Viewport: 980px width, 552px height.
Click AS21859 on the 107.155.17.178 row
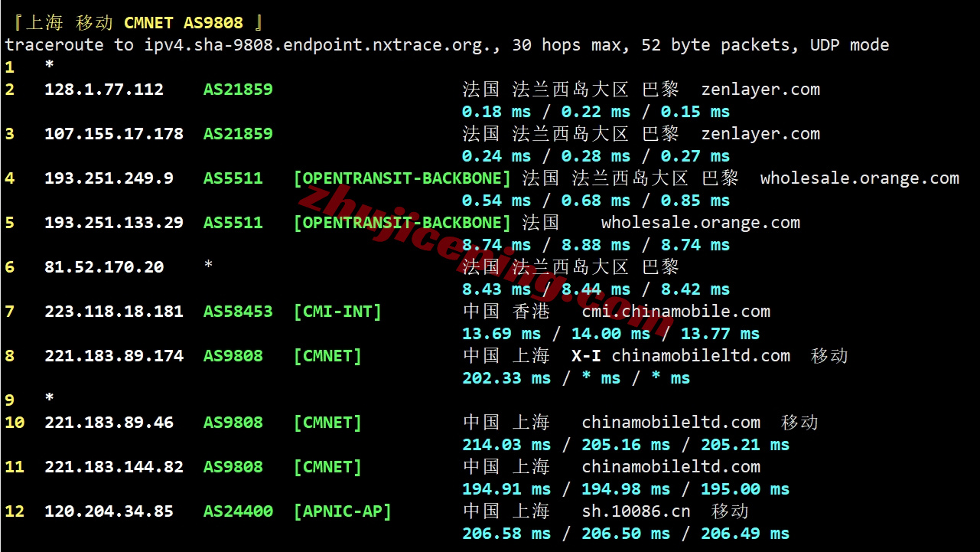(238, 134)
